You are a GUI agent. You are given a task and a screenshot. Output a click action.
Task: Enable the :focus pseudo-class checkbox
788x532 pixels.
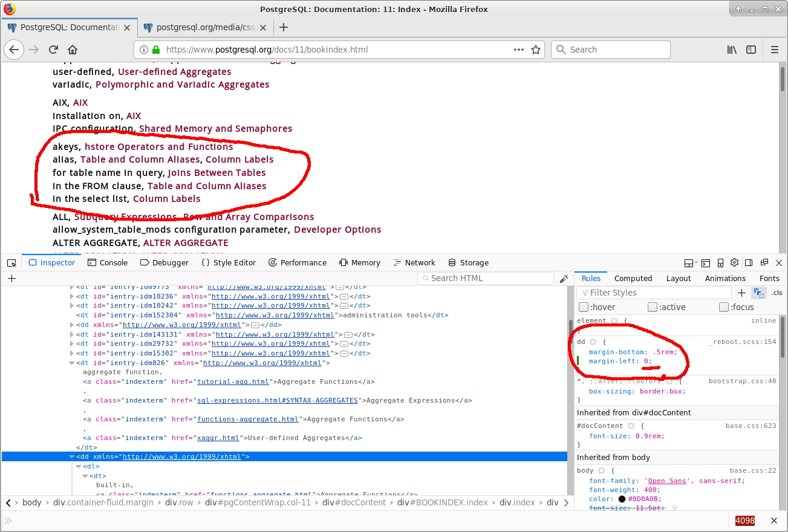pos(724,307)
